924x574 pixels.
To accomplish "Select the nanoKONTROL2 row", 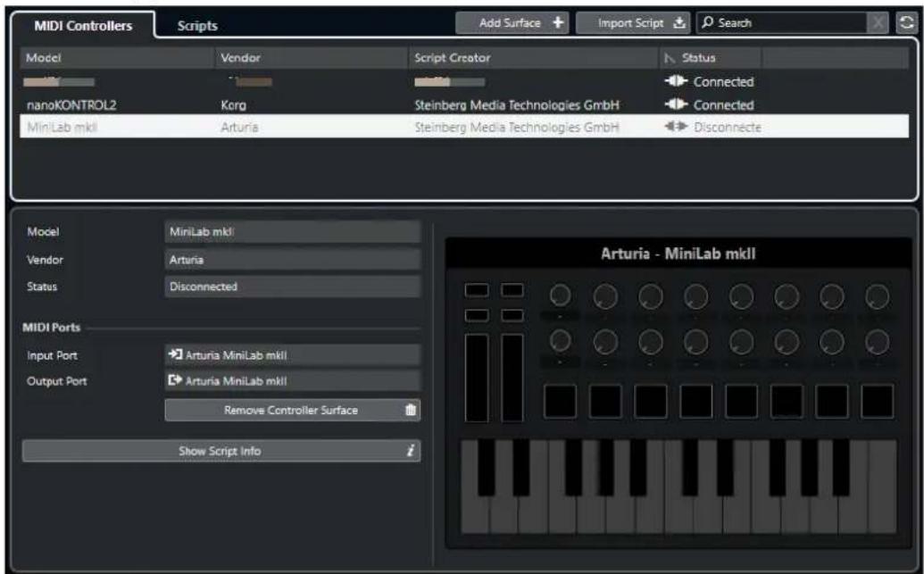I will [x=464, y=105].
